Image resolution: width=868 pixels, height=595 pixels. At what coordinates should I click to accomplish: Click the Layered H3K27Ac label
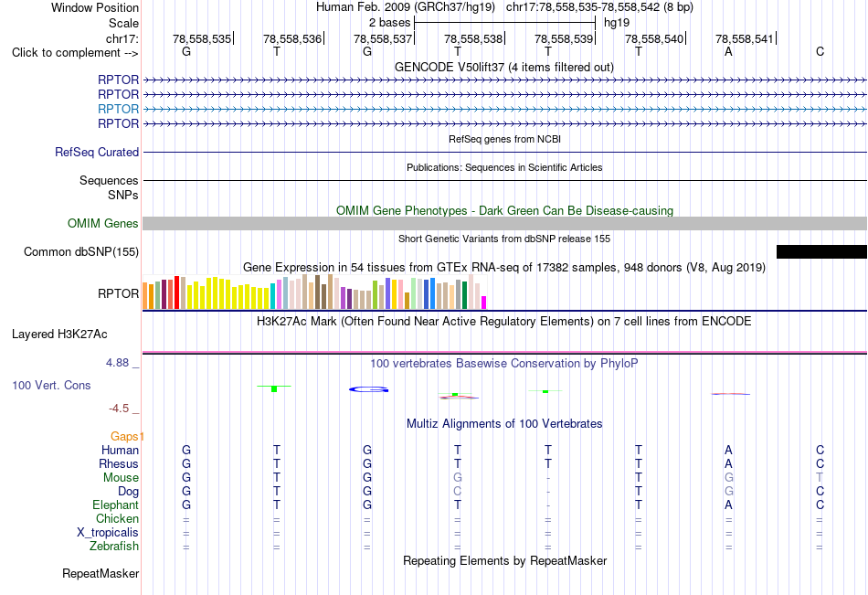59,335
